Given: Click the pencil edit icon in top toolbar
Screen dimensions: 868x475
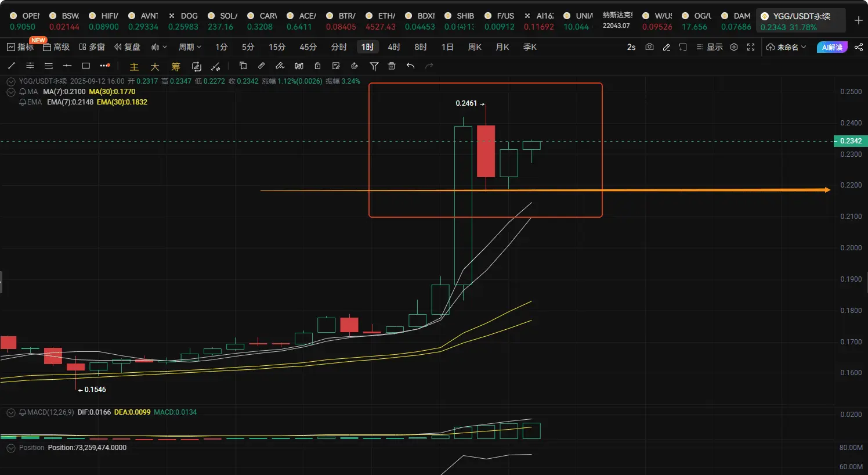Looking at the screenshot, I should 666,47.
